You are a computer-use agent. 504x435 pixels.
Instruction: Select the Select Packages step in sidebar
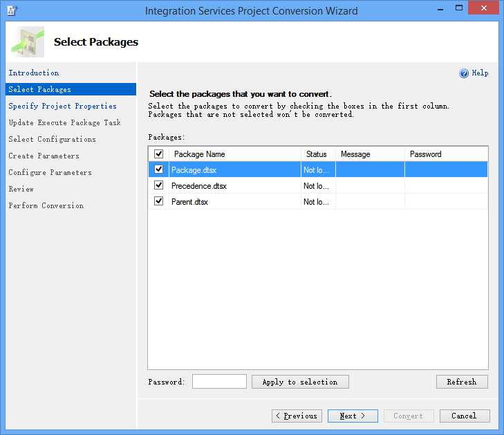(x=39, y=89)
